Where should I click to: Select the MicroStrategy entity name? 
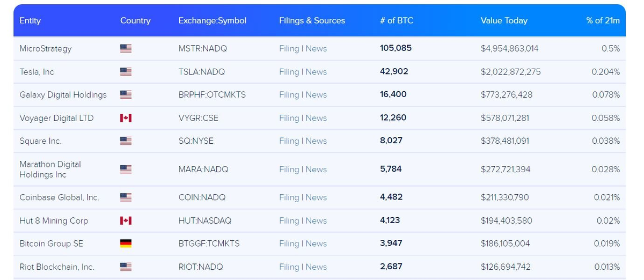[x=46, y=48]
